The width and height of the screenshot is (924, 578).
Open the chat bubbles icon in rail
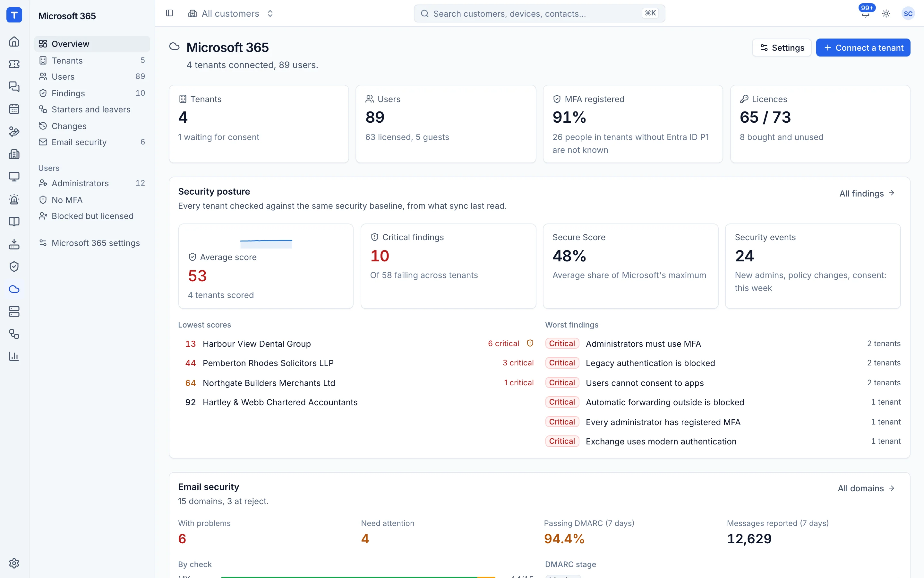coord(14,86)
